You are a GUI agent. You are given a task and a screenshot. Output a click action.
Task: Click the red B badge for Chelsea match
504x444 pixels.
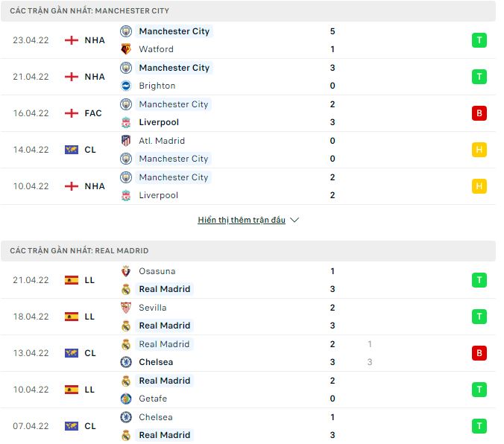tap(479, 353)
